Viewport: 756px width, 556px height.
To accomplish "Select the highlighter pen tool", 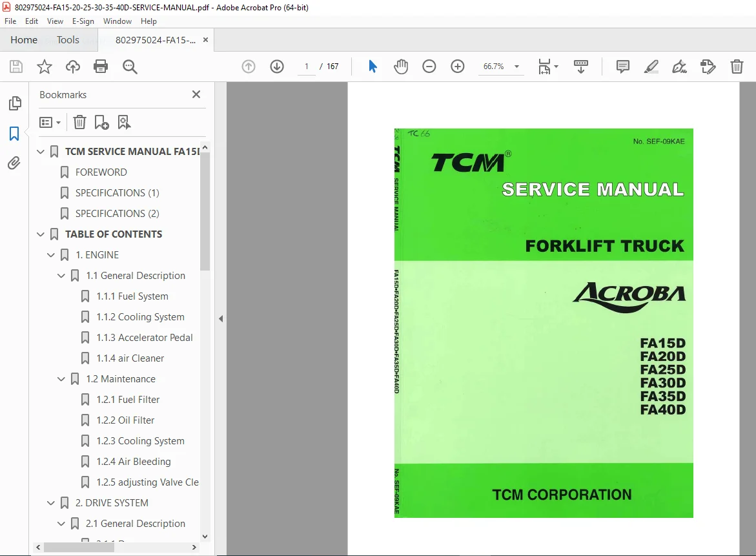I will [x=651, y=66].
